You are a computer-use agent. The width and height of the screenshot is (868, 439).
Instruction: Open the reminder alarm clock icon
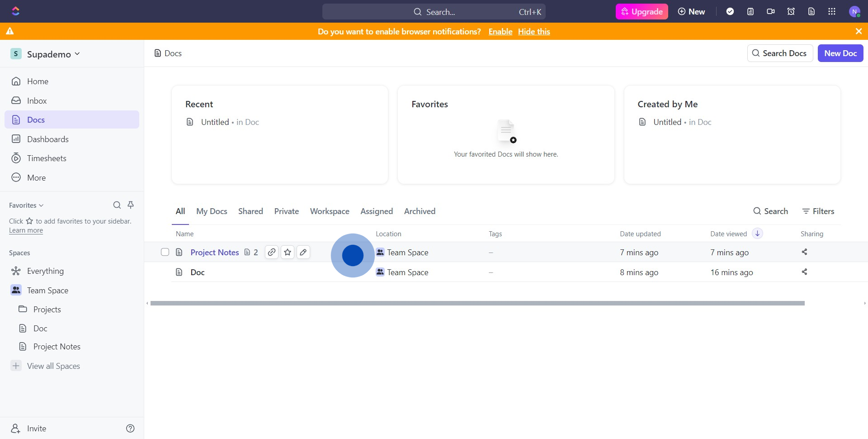point(791,11)
